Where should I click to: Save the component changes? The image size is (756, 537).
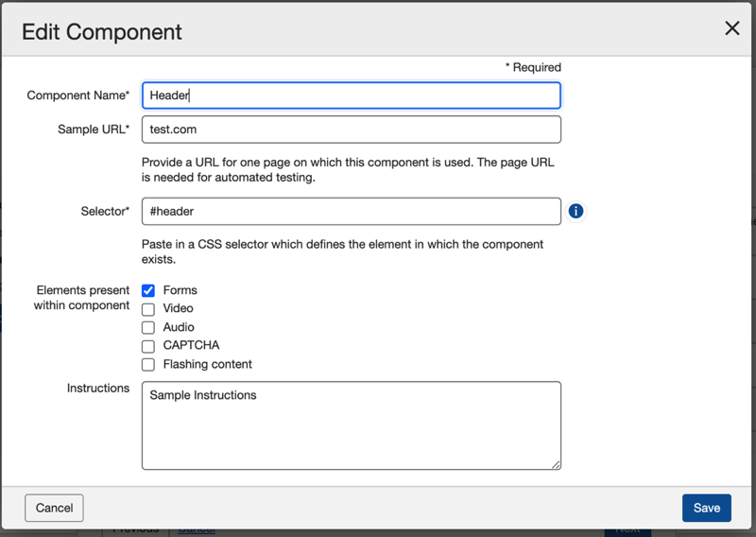(x=706, y=508)
